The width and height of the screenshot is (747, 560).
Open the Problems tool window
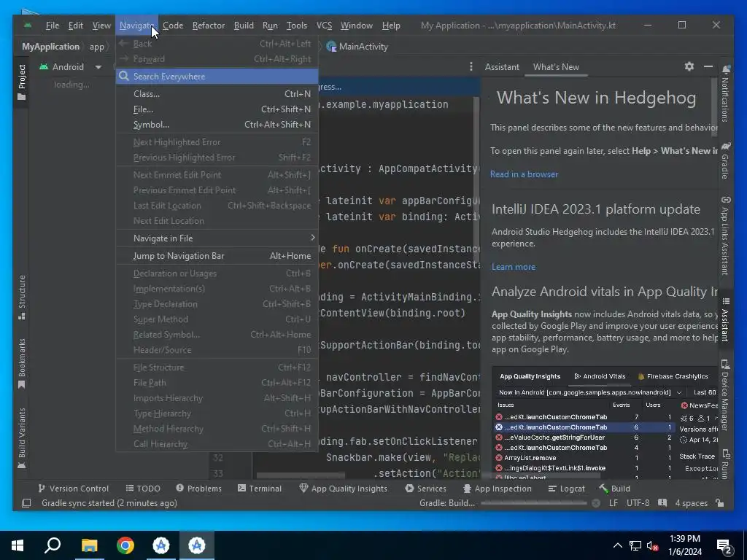(198, 488)
